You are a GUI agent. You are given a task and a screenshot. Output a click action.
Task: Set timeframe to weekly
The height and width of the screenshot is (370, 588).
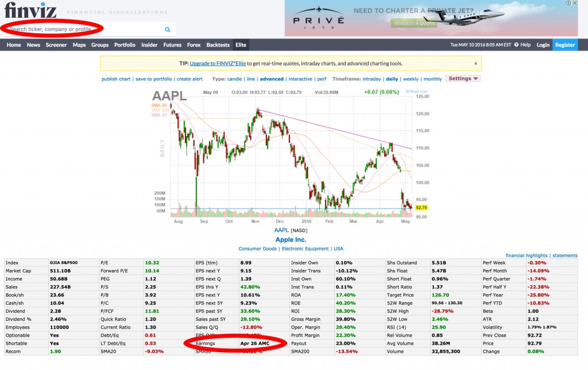pos(411,79)
